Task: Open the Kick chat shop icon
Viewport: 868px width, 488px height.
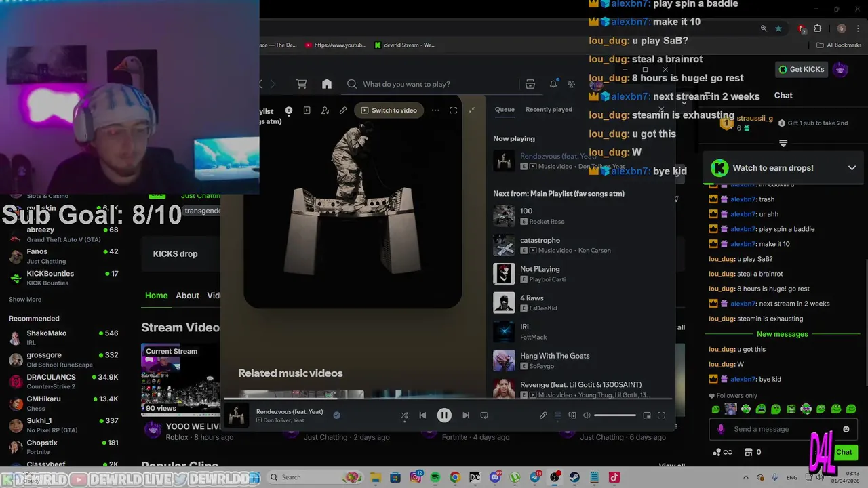Action: pyautogui.click(x=749, y=452)
